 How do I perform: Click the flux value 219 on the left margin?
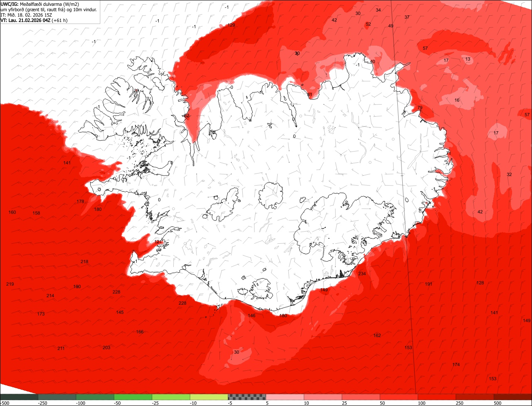(x=10, y=284)
